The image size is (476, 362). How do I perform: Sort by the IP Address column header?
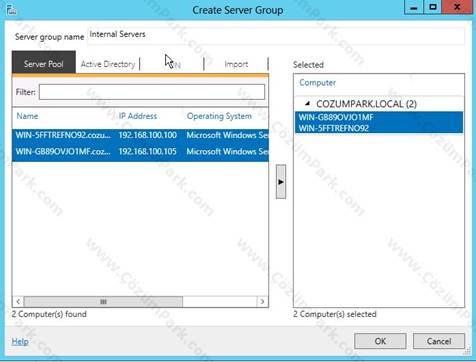[138, 116]
